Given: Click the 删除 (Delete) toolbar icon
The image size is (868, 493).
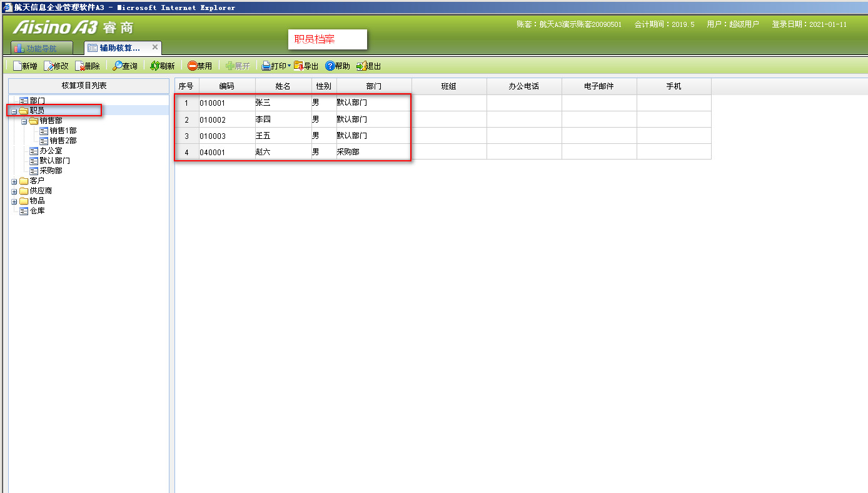Looking at the screenshot, I should 80,66.
